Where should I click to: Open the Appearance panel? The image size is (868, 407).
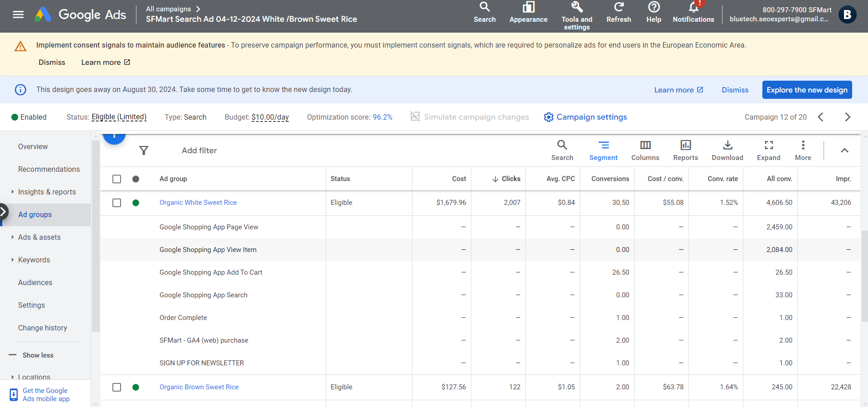(528, 13)
